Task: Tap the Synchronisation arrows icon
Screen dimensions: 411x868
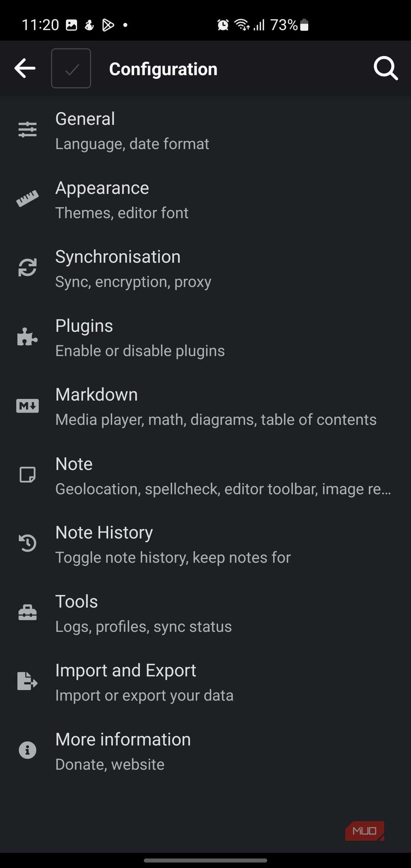Action: click(x=27, y=268)
